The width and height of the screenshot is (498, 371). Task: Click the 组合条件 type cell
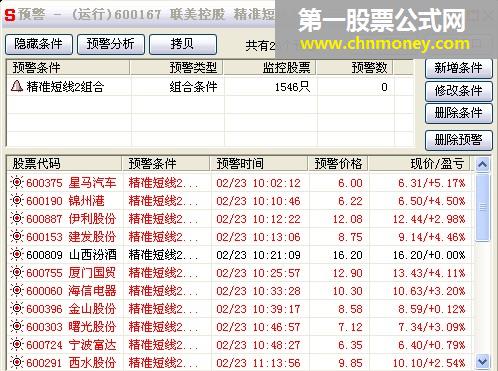[x=193, y=87]
